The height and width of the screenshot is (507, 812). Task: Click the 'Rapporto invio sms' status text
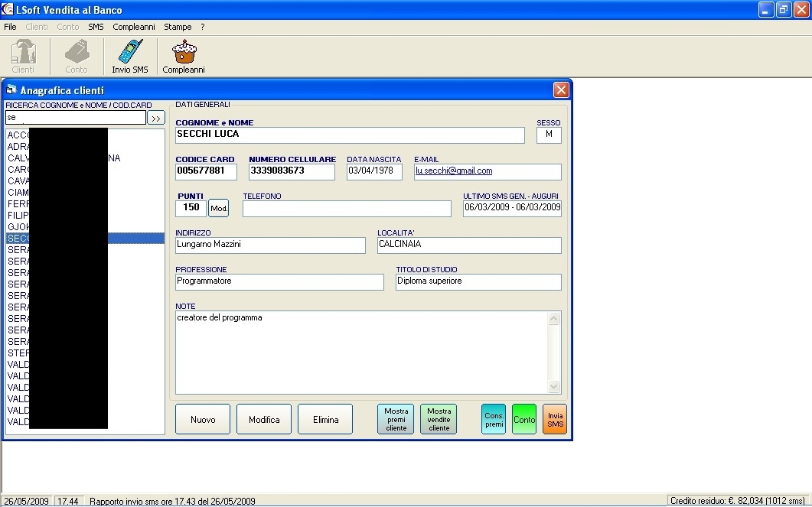point(172,502)
